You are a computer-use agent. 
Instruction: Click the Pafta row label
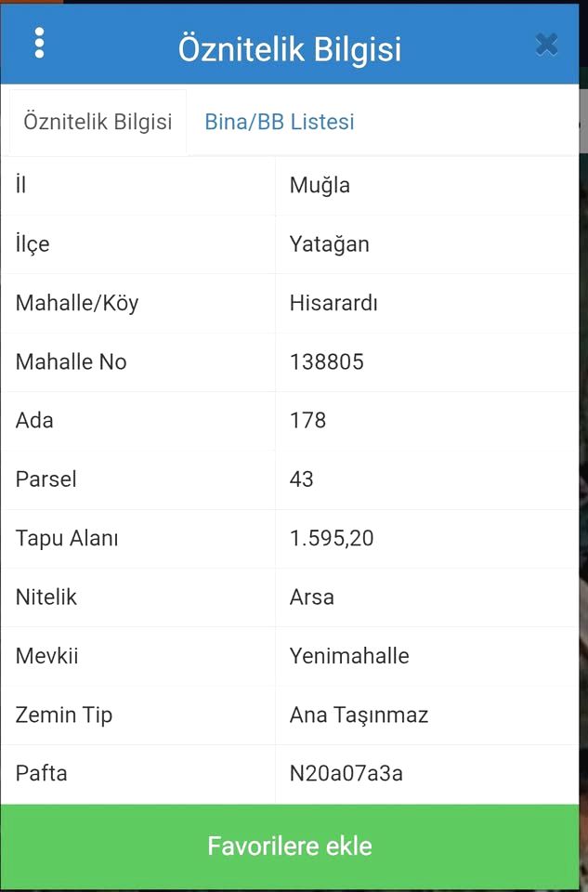[x=41, y=773]
